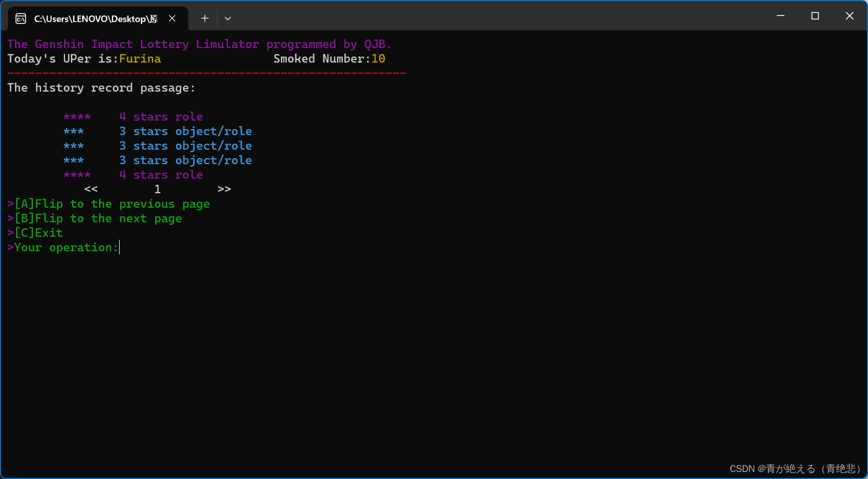This screenshot has height=479, width=868.
Task: Maximize the terminal window
Action: [815, 16]
